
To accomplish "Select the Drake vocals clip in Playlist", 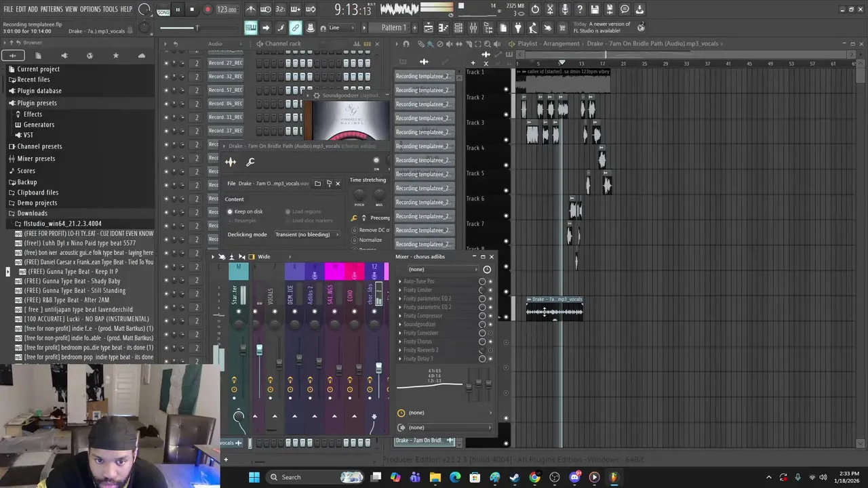I will pyautogui.click(x=555, y=308).
